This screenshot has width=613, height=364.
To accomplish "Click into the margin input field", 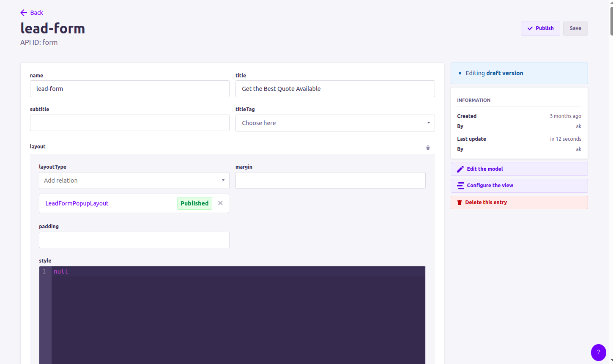I will pos(331,181).
